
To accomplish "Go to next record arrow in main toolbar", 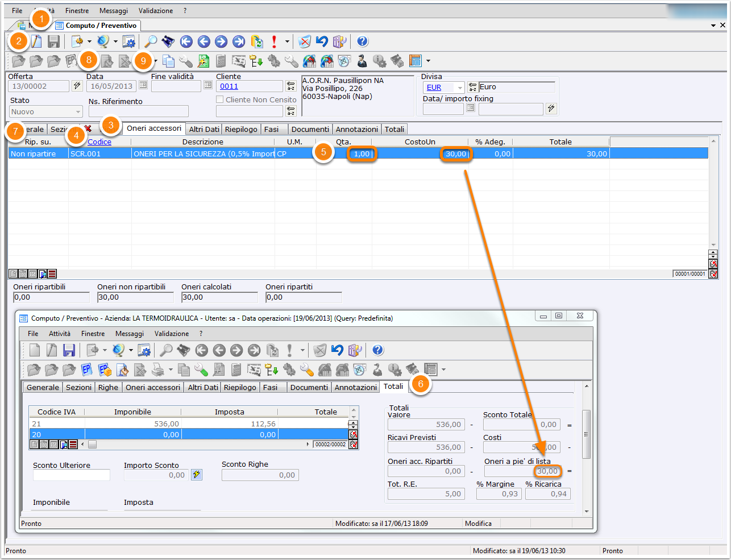I will (x=221, y=42).
